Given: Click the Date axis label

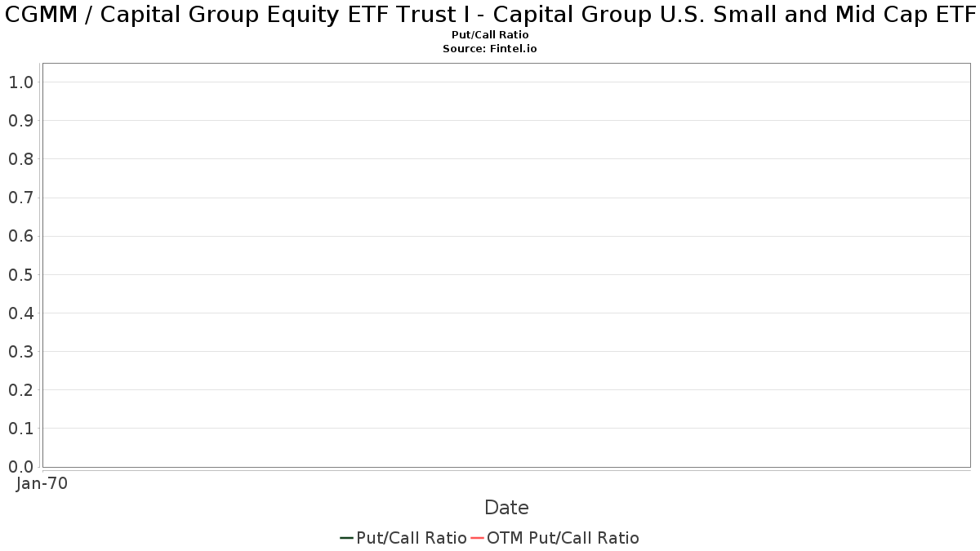Looking at the screenshot, I should coord(506,508).
